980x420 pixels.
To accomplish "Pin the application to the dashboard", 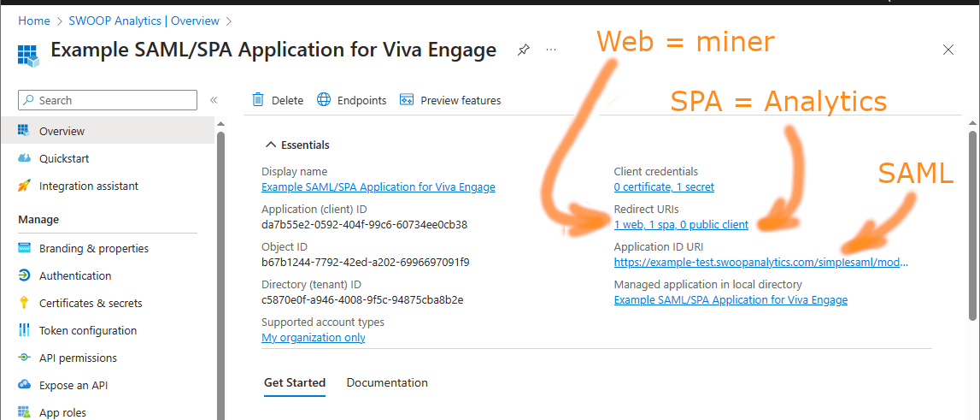I will coord(523,50).
